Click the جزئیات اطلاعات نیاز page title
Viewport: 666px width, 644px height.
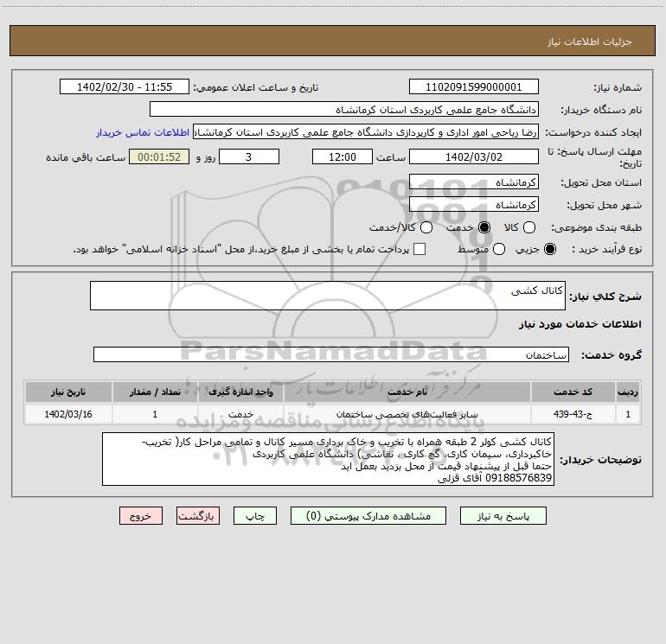tap(589, 41)
